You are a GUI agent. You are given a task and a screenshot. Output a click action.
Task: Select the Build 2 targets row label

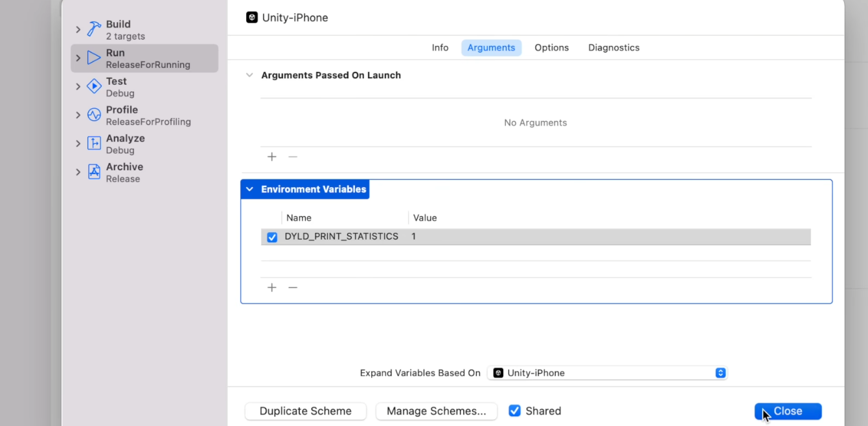coord(126,30)
